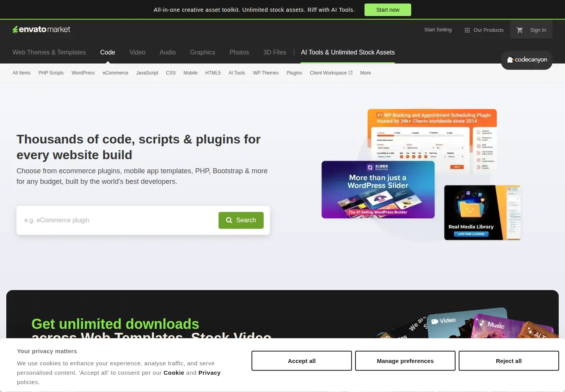Click the Start now button
The width and height of the screenshot is (565, 392).
(388, 10)
